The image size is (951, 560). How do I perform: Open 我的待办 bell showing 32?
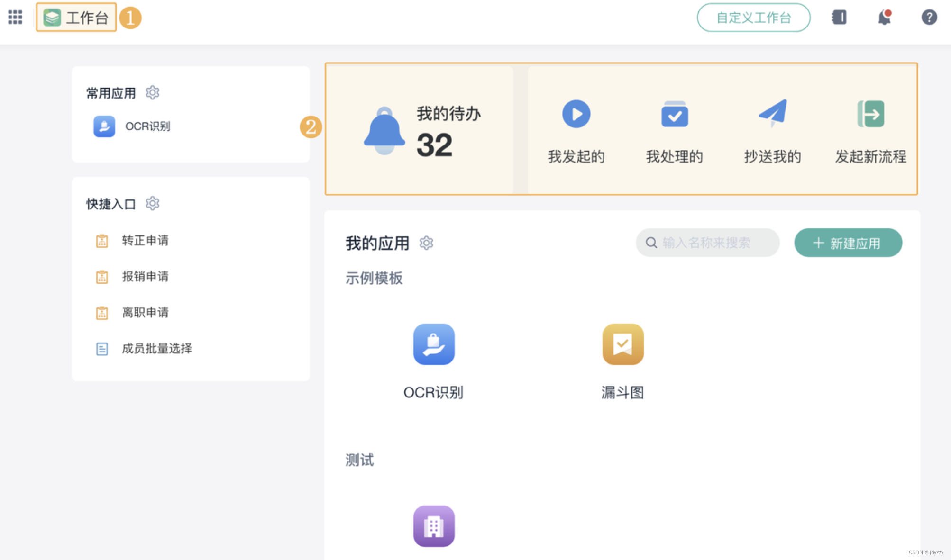click(x=384, y=130)
